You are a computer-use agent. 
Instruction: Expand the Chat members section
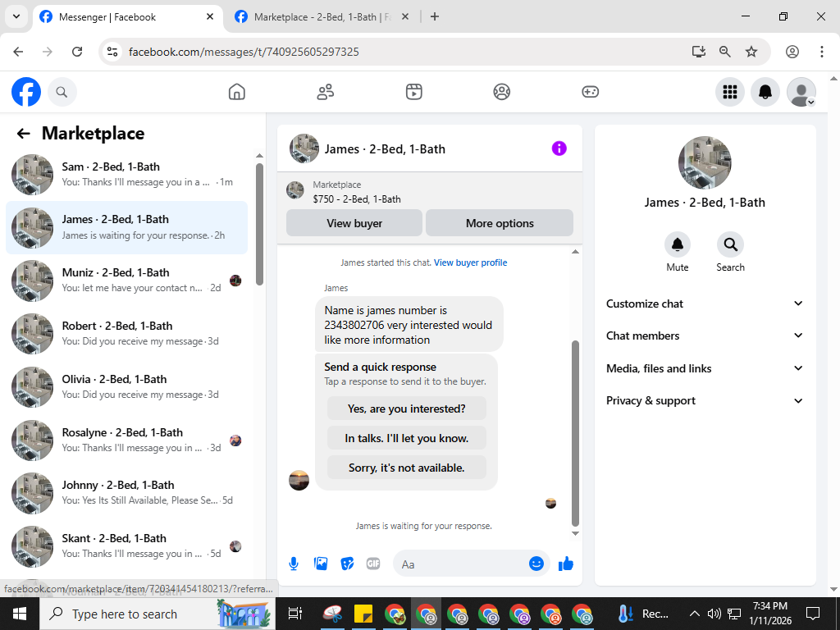tap(705, 336)
